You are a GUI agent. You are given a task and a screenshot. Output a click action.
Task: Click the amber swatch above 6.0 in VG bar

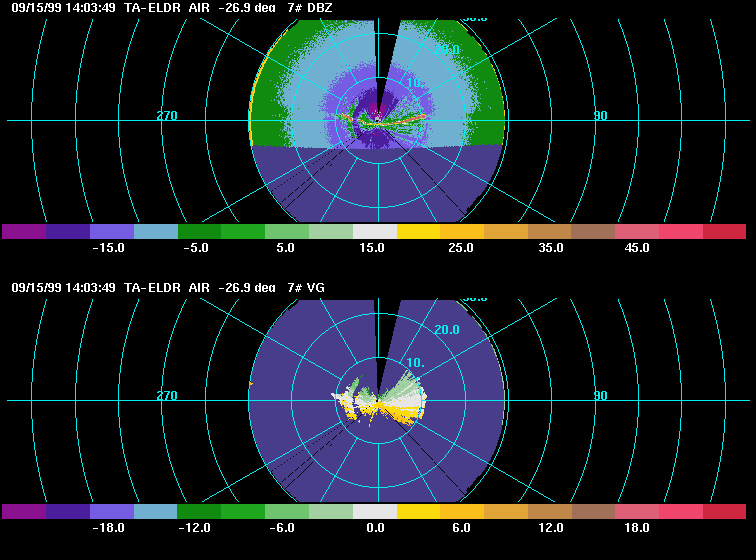(462, 511)
